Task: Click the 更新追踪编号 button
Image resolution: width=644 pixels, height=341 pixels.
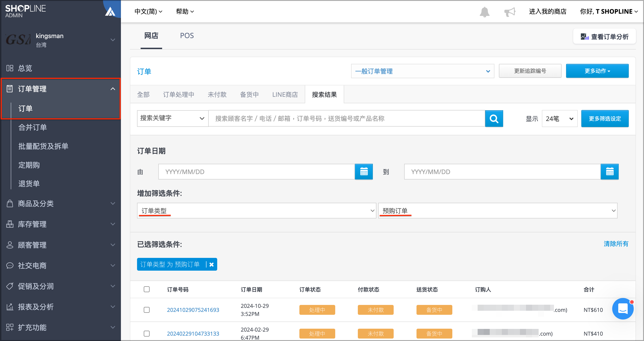Action: coord(530,71)
